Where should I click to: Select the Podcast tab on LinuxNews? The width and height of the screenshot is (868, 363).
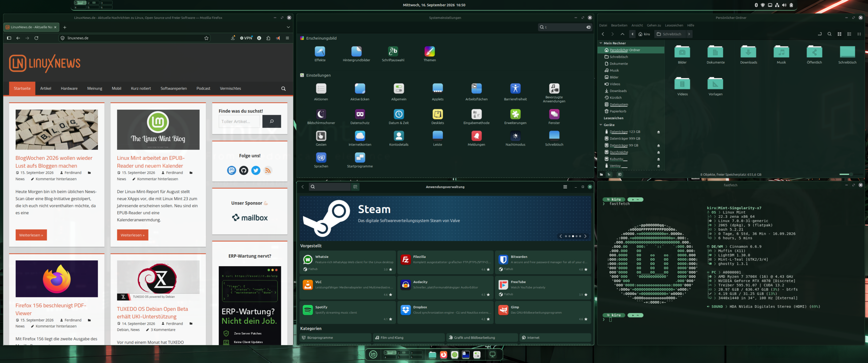tap(203, 88)
